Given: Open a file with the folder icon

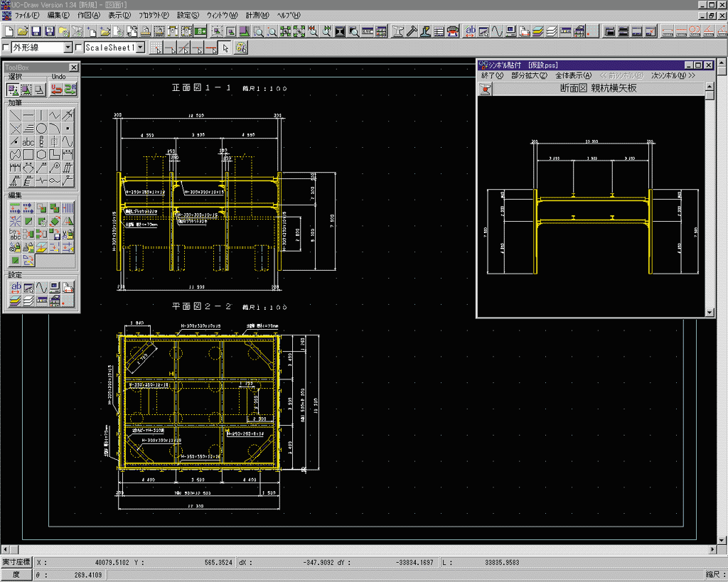Looking at the screenshot, I should coord(22,31).
